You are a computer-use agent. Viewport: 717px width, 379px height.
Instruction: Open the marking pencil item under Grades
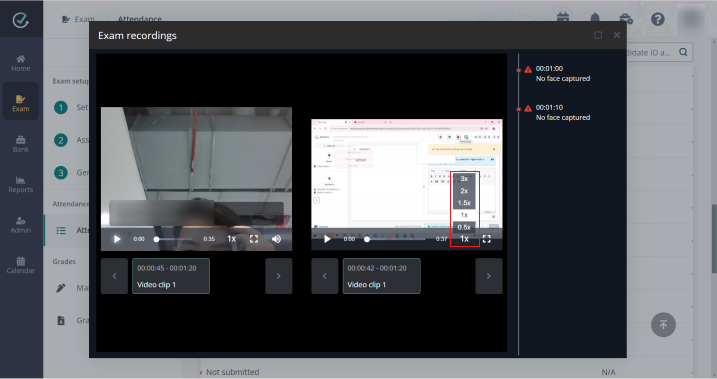[x=61, y=288]
